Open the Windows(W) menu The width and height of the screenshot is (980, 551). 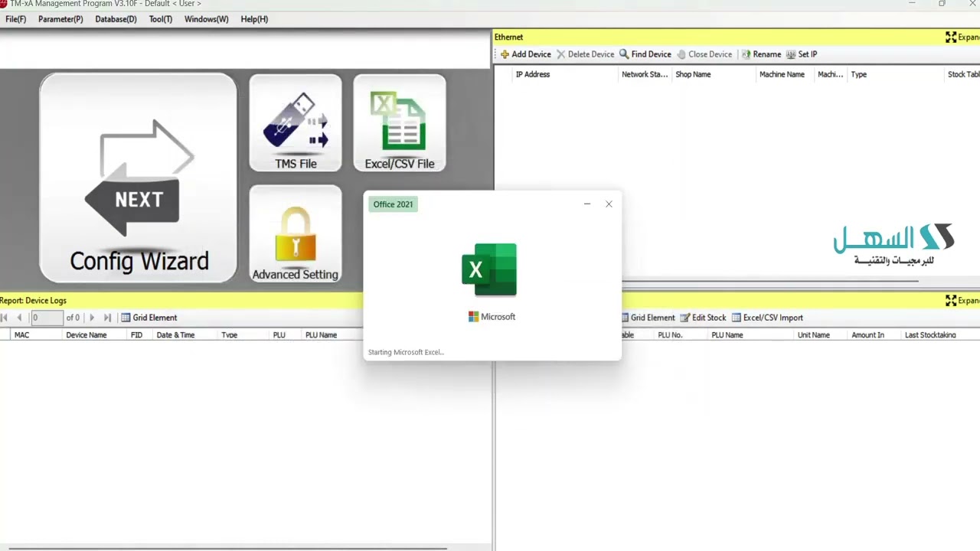tap(206, 19)
